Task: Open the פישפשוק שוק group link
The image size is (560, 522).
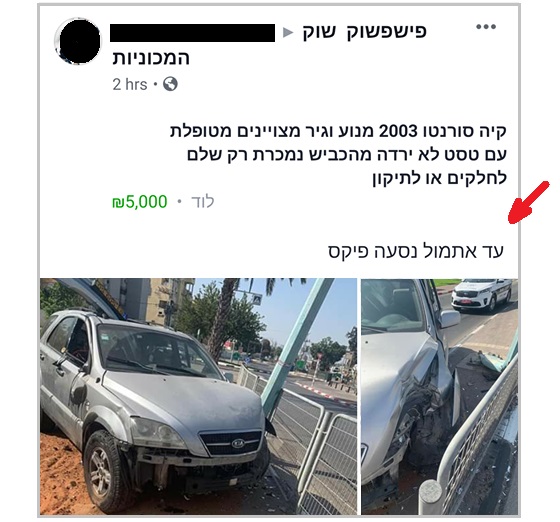Action: pyautogui.click(x=365, y=32)
